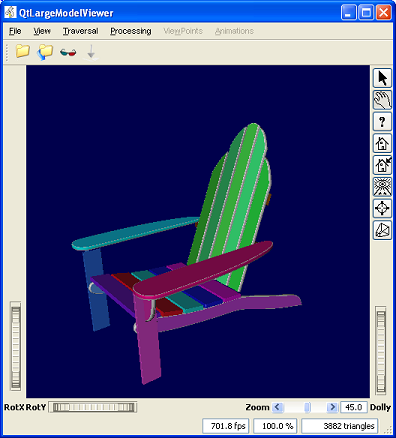396x438 pixels.
Task: Close the QtLargeModelViewer window
Action: [384, 13]
